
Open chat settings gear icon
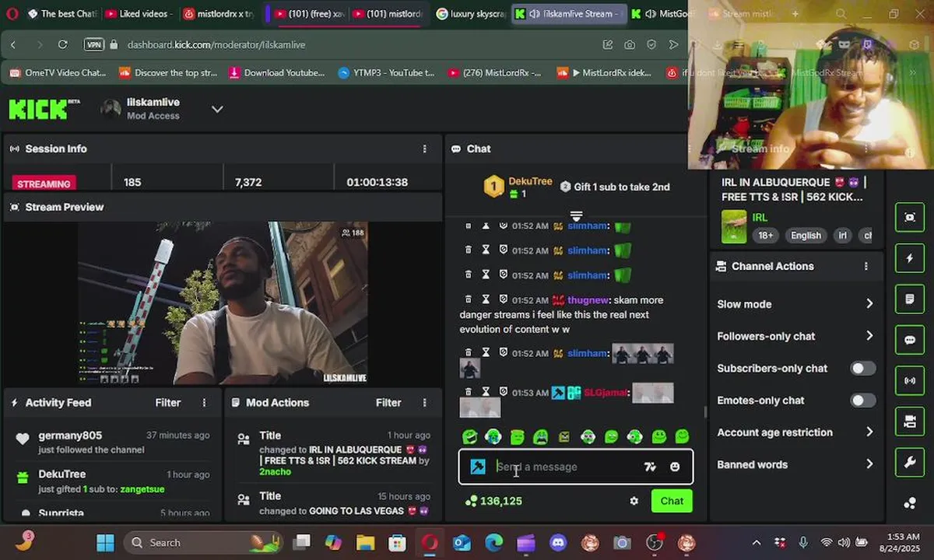[634, 502]
